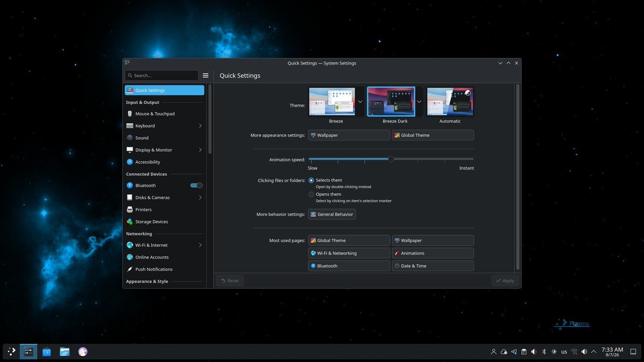Click the settings Search field

[x=162, y=76]
